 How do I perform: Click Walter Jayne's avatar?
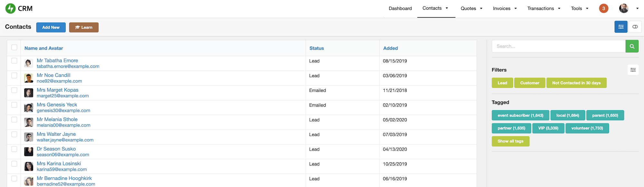[29, 137]
